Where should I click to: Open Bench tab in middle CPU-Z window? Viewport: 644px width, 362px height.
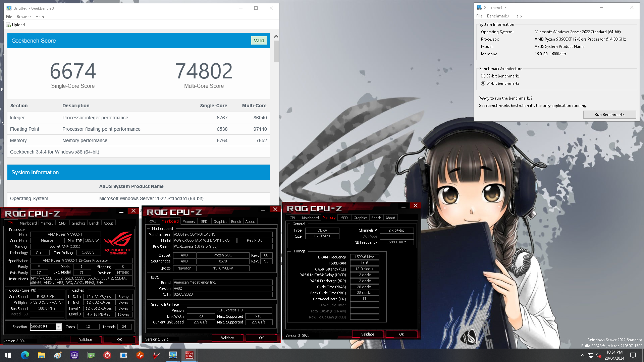pos(236,222)
